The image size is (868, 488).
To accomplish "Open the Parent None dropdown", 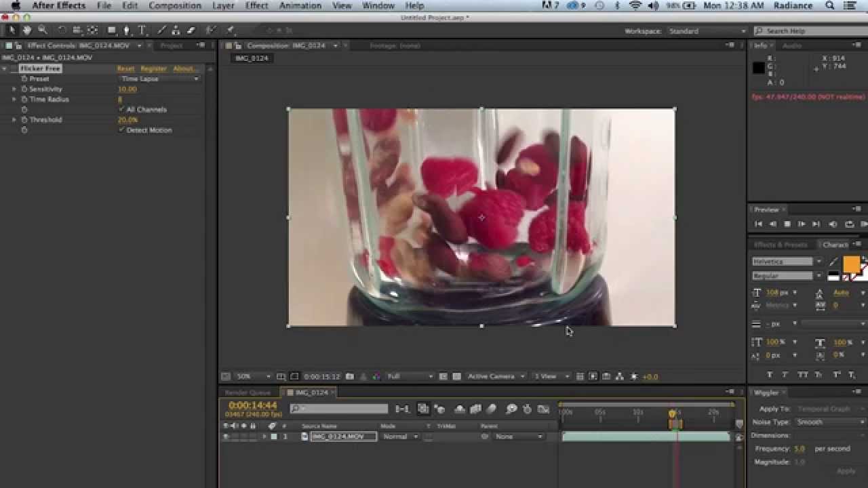I will 519,437.
